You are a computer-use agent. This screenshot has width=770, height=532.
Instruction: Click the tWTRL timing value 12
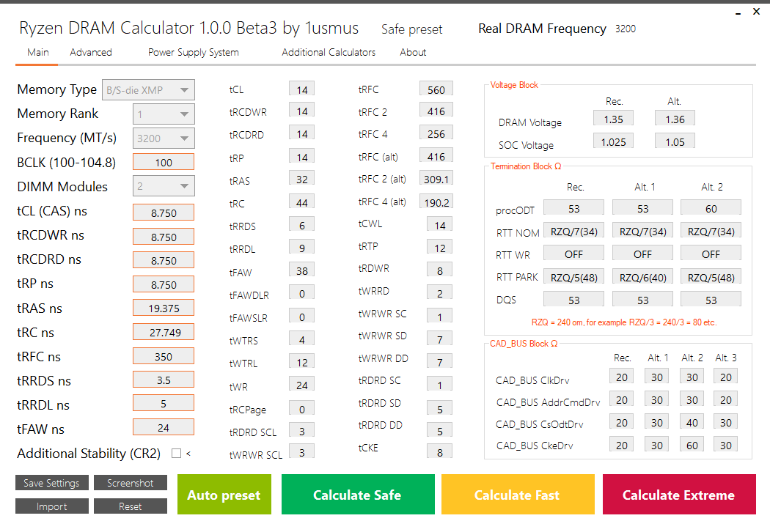pyautogui.click(x=301, y=362)
